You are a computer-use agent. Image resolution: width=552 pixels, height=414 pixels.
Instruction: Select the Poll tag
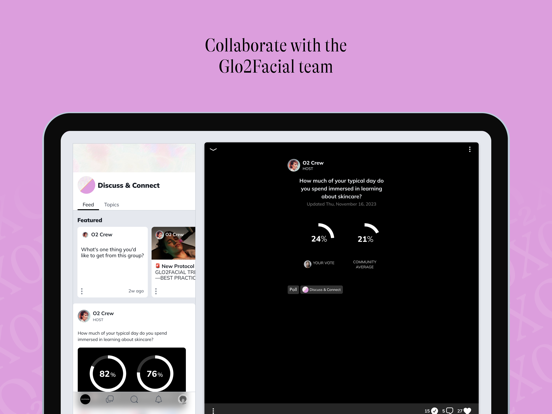[x=293, y=290]
